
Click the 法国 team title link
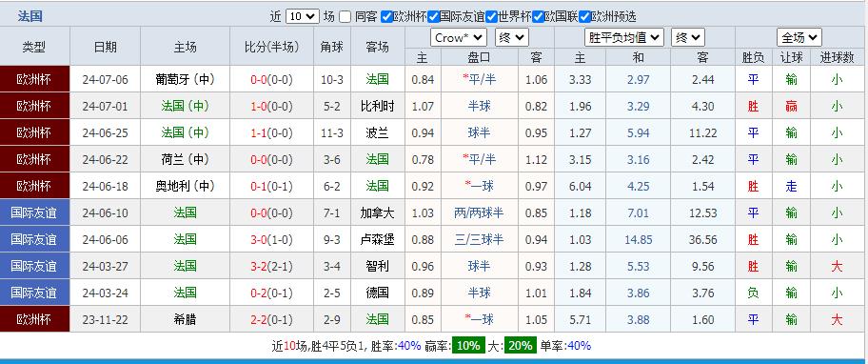pyautogui.click(x=30, y=16)
